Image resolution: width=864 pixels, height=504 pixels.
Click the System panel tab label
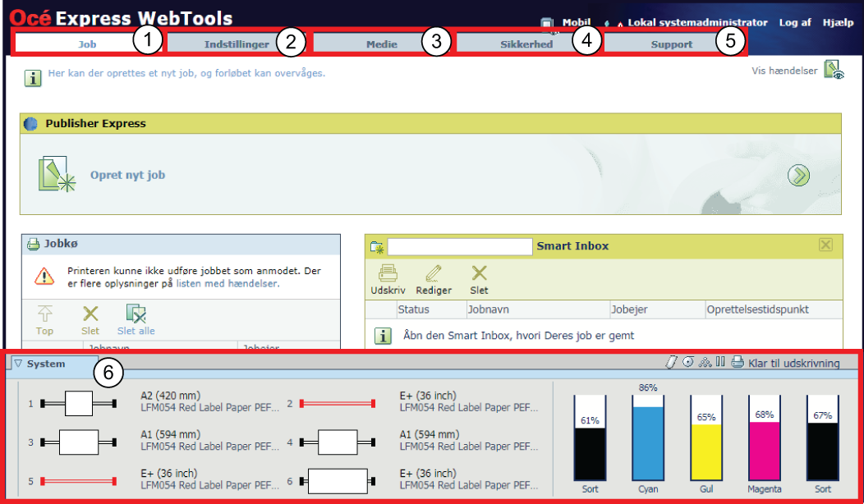click(46, 364)
